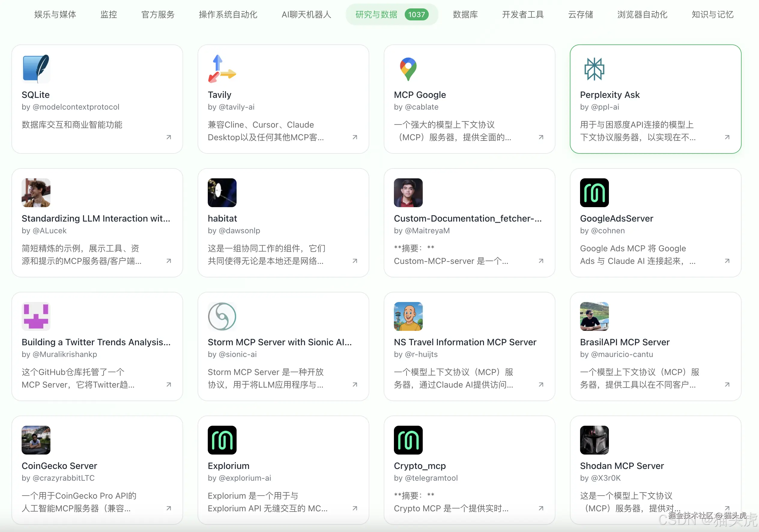Click the 1037 count badge on 研究与数据

416,14
